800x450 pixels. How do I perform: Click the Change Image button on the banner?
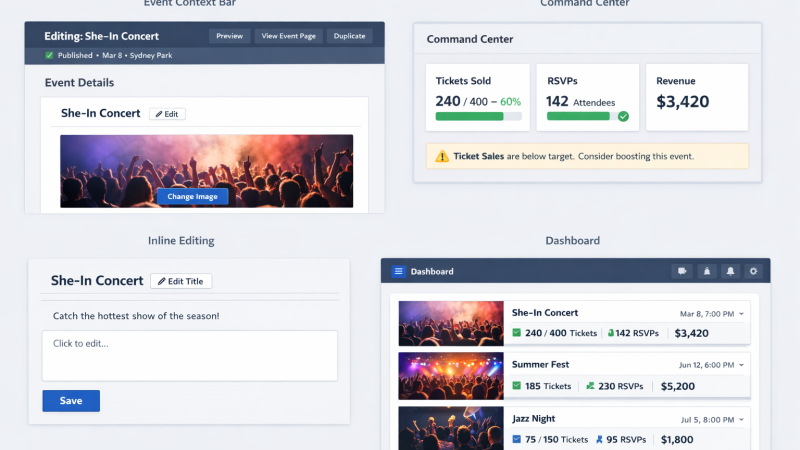point(192,197)
